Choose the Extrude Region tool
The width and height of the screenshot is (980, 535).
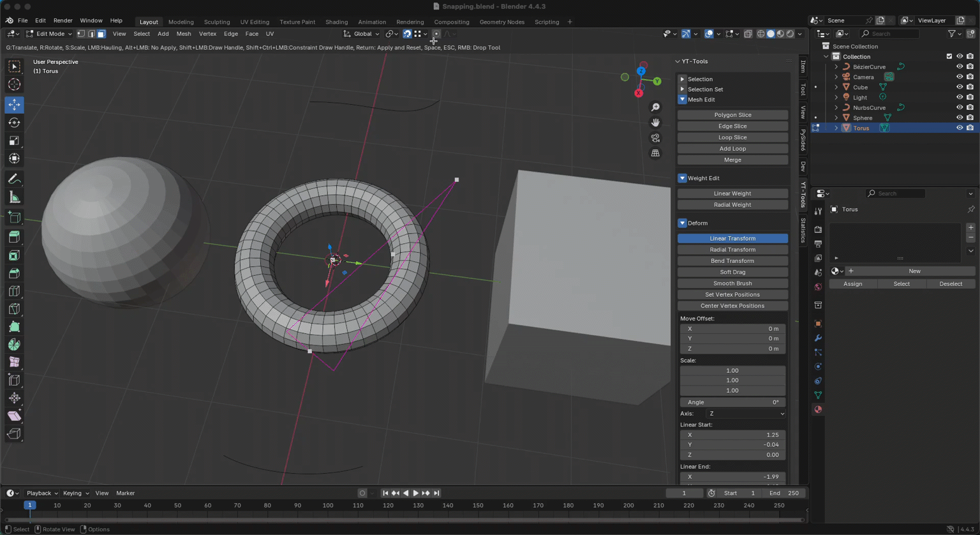(x=14, y=237)
